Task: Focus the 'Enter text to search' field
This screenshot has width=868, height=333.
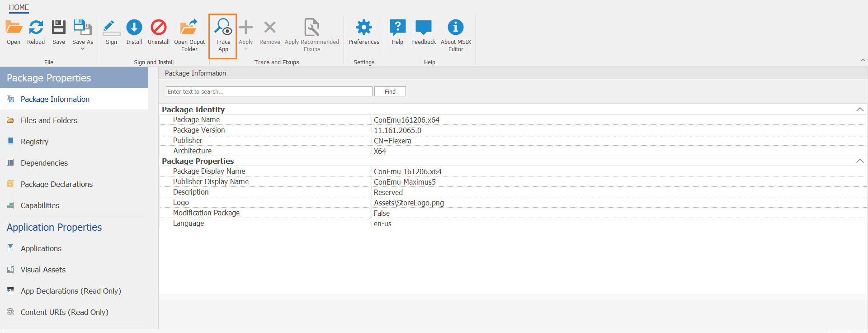Action: (269, 91)
